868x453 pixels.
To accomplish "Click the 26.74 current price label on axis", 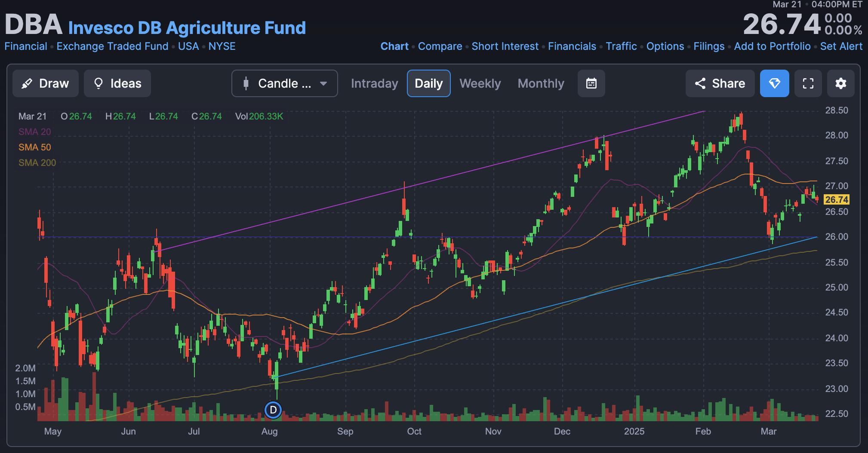I will click(x=836, y=199).
